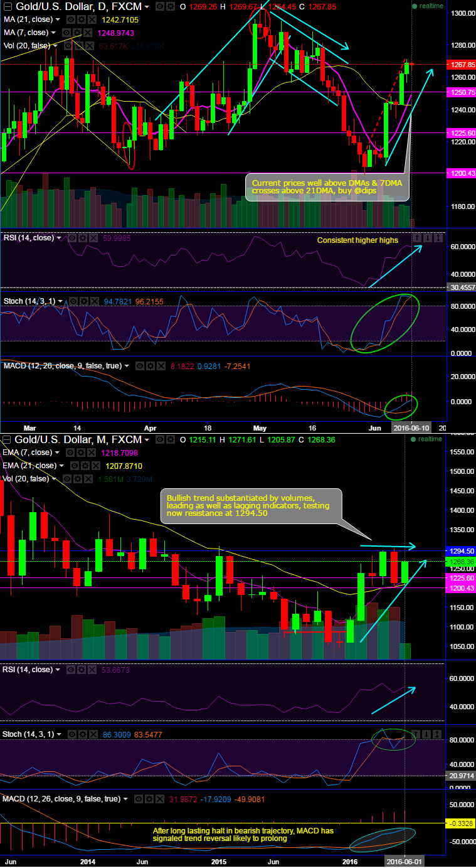476x868 pixels.
Task: Expand dropdown arrow for MA (7, close)
Action: [53, 33]
